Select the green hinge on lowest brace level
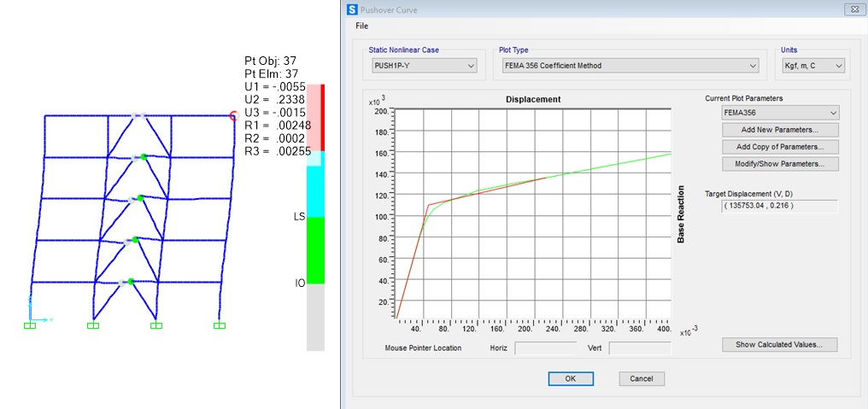This screenshot has height=409, width=868. [132, 280]
